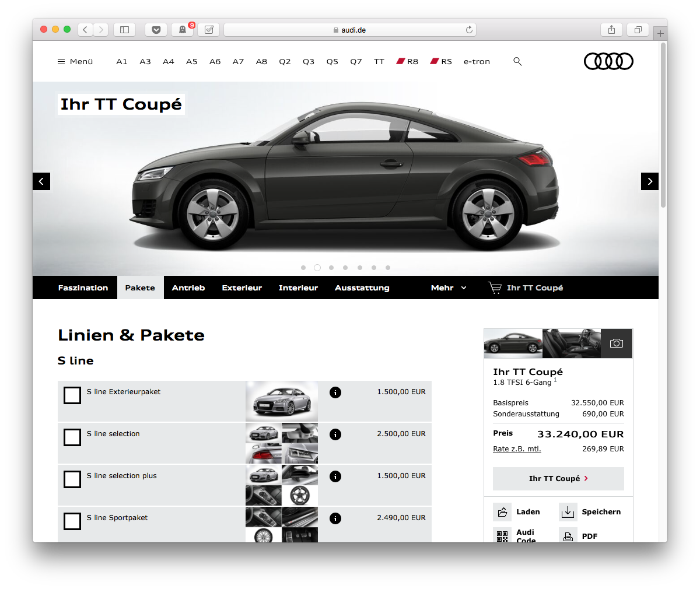Viewport: 700px width, 589px height.
Task: Reload the page with refresh icon
Action: click(x=469, y=30)
